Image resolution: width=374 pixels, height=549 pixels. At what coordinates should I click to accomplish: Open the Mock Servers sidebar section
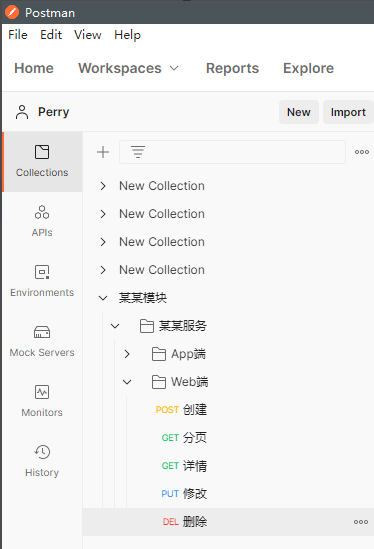click(x=42, y=341)
